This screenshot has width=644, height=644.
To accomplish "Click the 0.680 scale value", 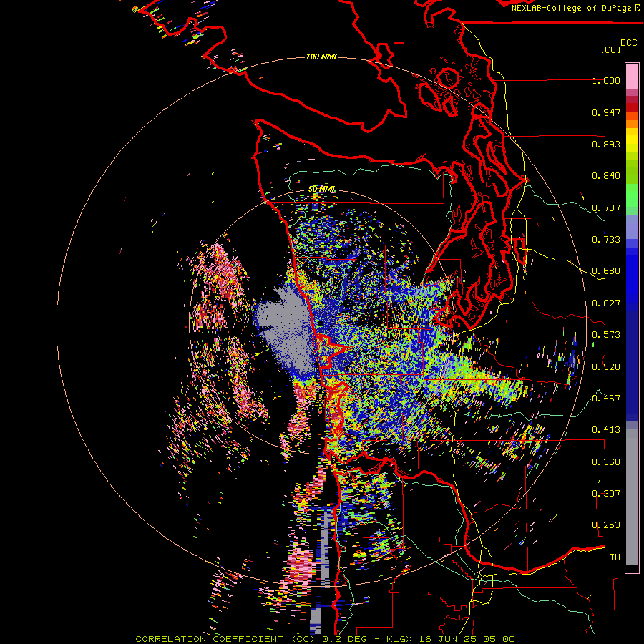I will coord(606,271).
